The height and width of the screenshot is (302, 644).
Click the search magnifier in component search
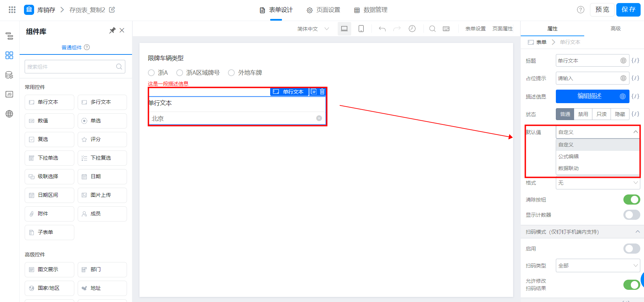pos(119,67)
